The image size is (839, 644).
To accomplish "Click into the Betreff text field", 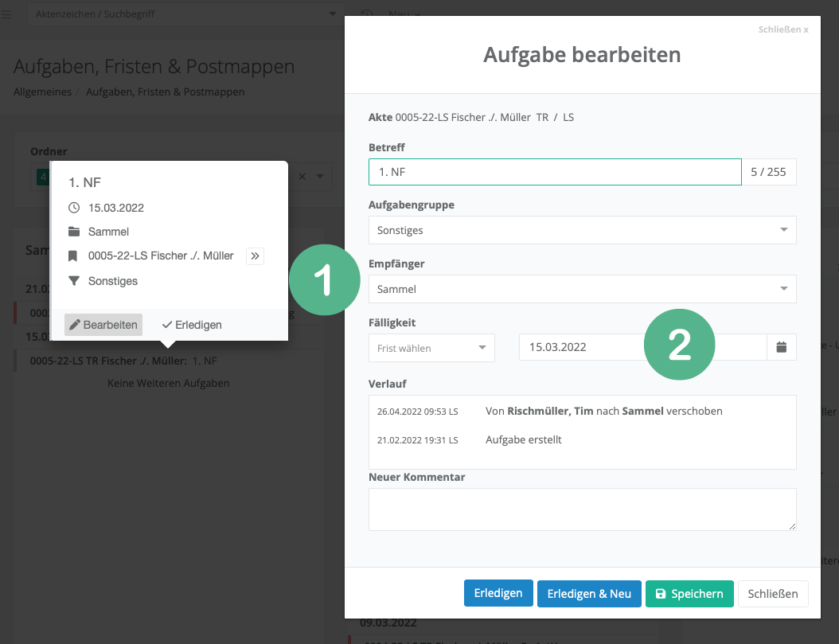I will click(x=555, y=171).
